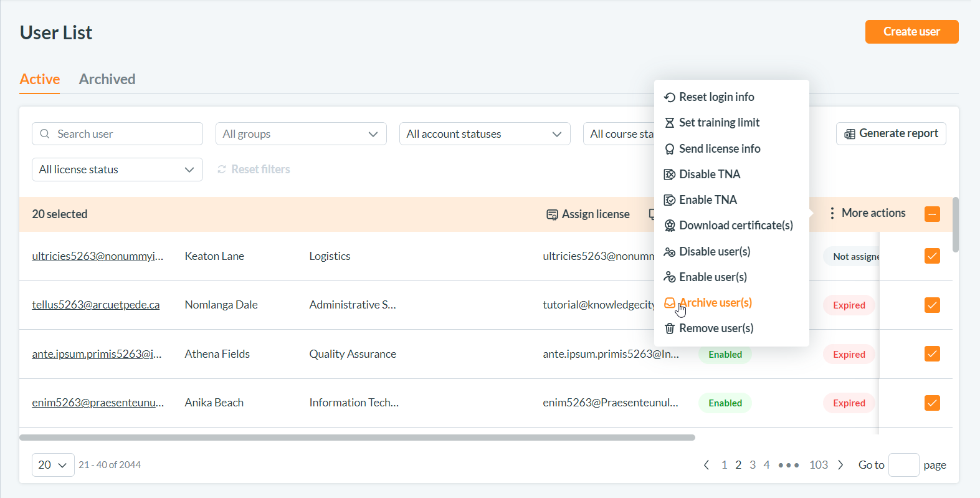This screenshot has width=980, height=498.
Task: Click the Disable TNA icon
Action: (x=670, y=175)
